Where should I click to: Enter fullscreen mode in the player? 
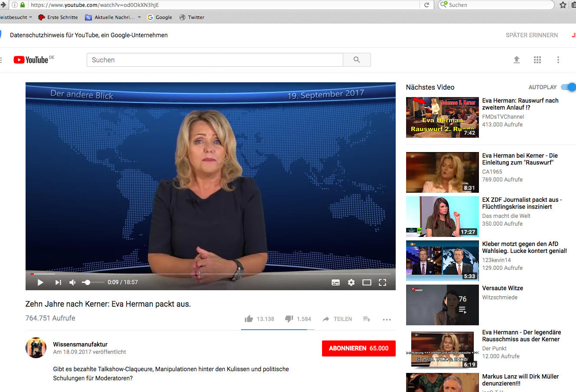pos(382,282)
